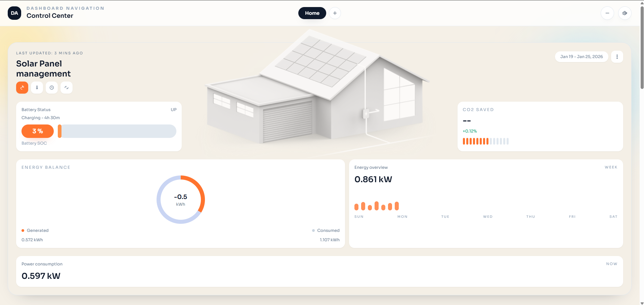The height and width of the screenshot is (305, 644).
Task: Open settings with the gear icon
Action: coord(625,13)
